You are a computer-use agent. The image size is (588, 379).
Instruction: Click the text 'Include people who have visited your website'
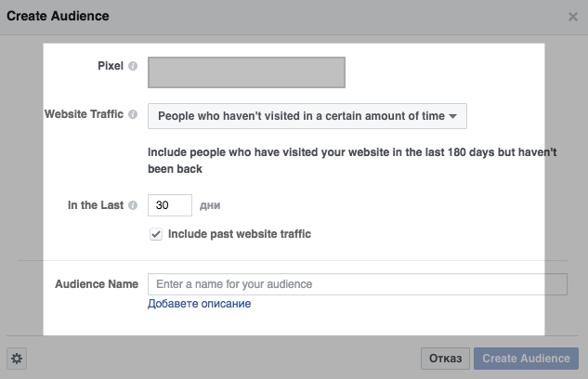coord(268,152)
